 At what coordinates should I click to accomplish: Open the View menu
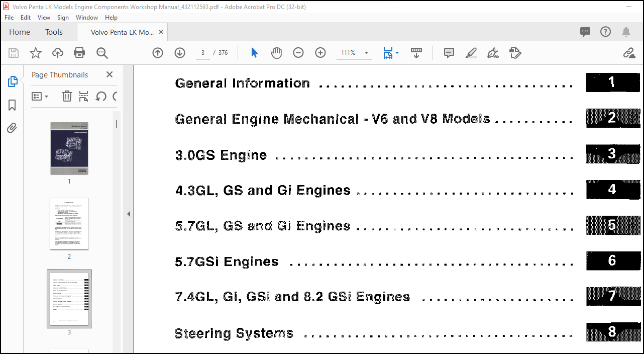click(44, 17)
